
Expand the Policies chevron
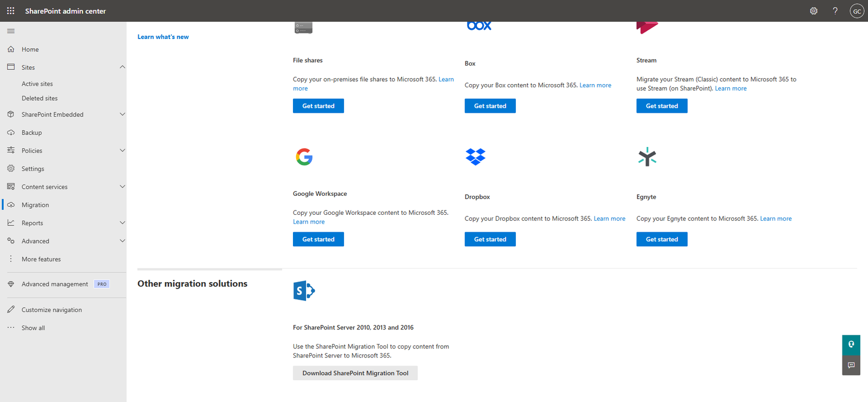pyautogui.click(x=122, y=150)
